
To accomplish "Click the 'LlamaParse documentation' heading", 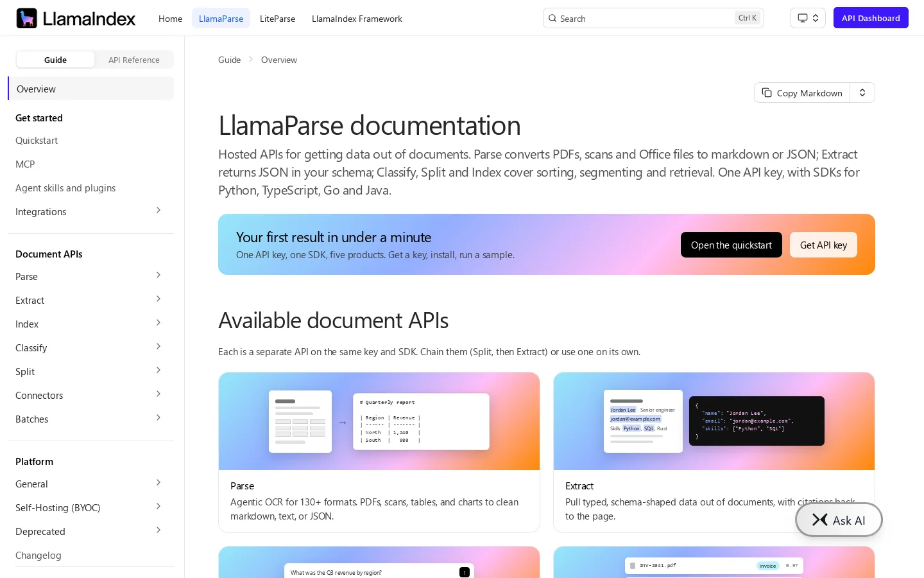I will (x=370, y=125).
